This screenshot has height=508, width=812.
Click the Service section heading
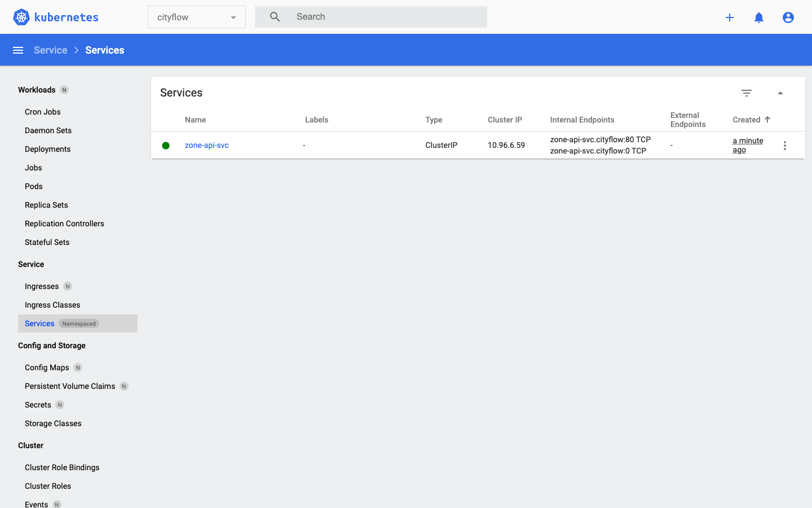[x=31, y=264]
